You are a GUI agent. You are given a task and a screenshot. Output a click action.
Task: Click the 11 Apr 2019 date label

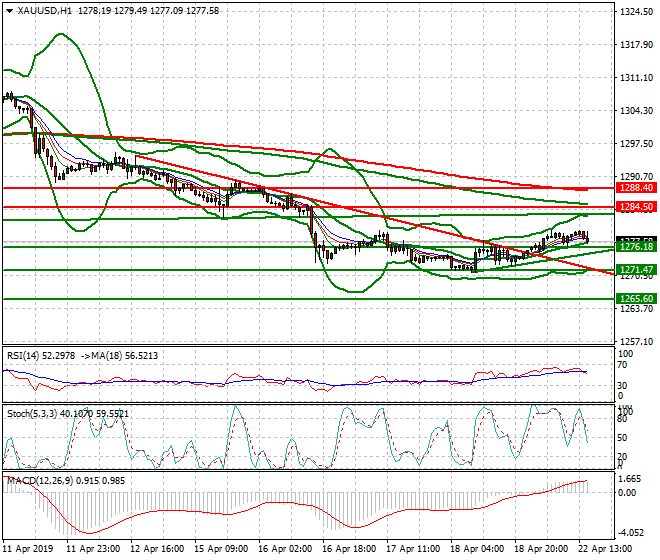[28, 549]
